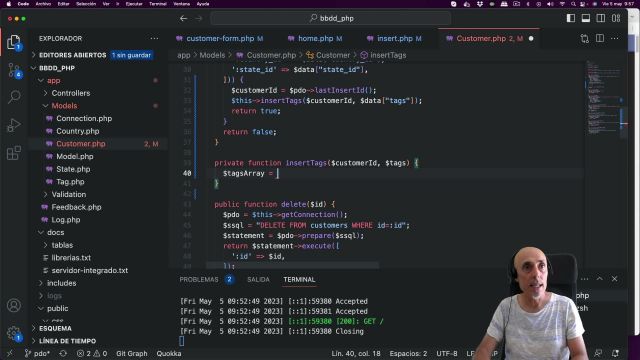Image resolution: width=640 pixels, height=360 pixels.
Task: Switch to the PROBLEMAS panel tab
Action: (x=199, y=280)
